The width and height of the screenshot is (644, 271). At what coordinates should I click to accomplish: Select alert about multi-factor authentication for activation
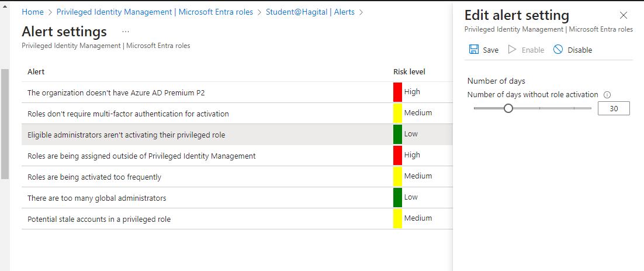pos(128,114)
